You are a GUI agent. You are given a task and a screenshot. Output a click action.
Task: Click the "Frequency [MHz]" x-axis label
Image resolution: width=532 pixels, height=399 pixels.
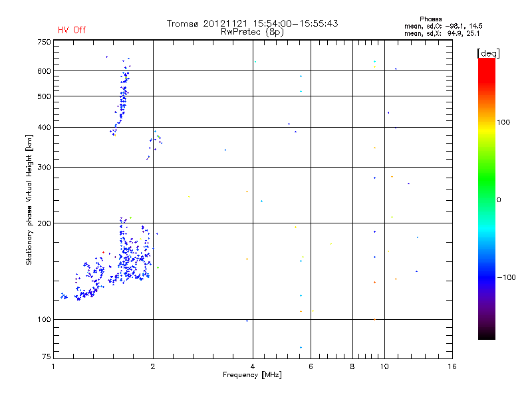point(252,375)
